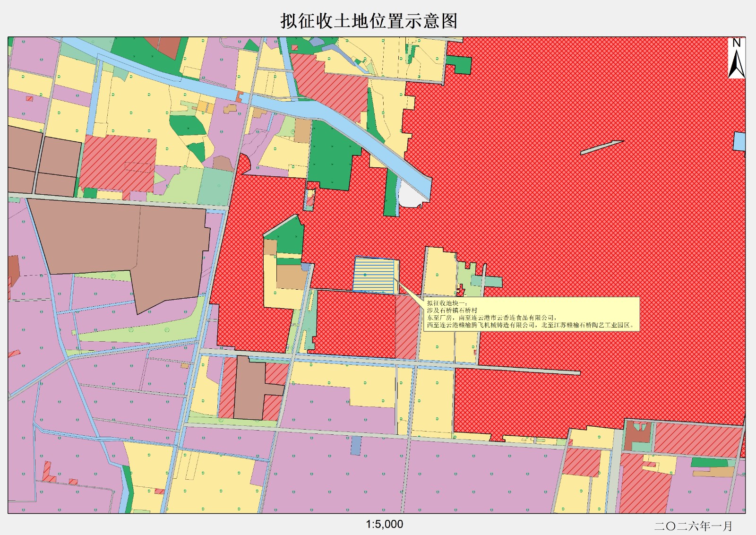Select the narrow grey sliver inside red hatched zone

coord(601,147)
